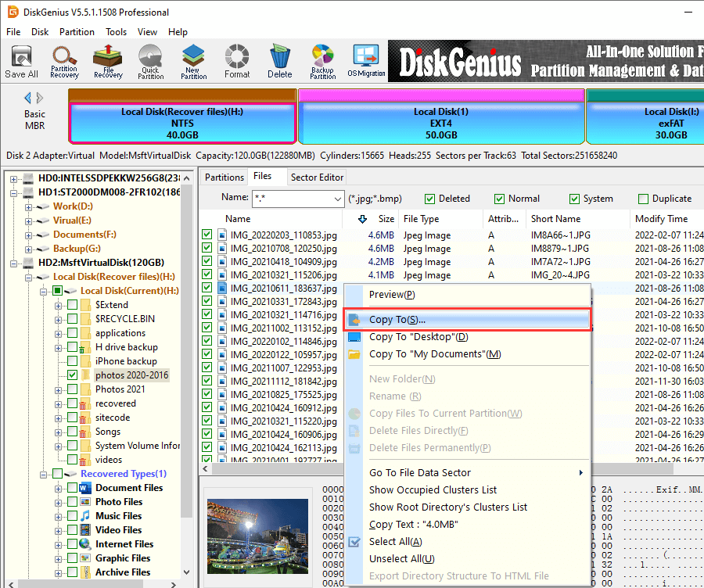Click the Name column header
This screenshot has height=588, width=704.
(x=238, y=219)
